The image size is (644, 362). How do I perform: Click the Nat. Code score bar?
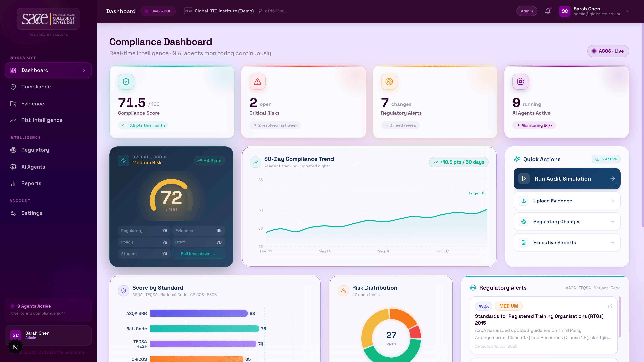coord(204,329)
